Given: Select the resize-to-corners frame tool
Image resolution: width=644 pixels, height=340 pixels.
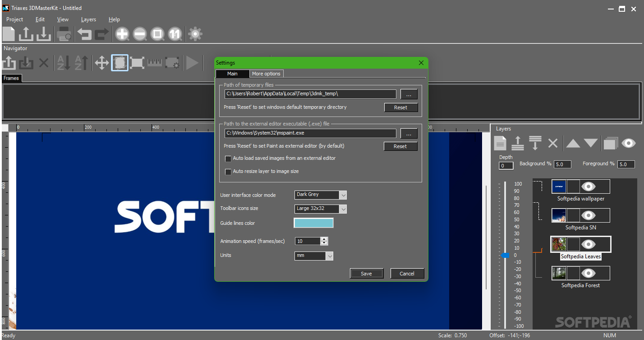Looking at the screenshot, I should tap(137, 63).
